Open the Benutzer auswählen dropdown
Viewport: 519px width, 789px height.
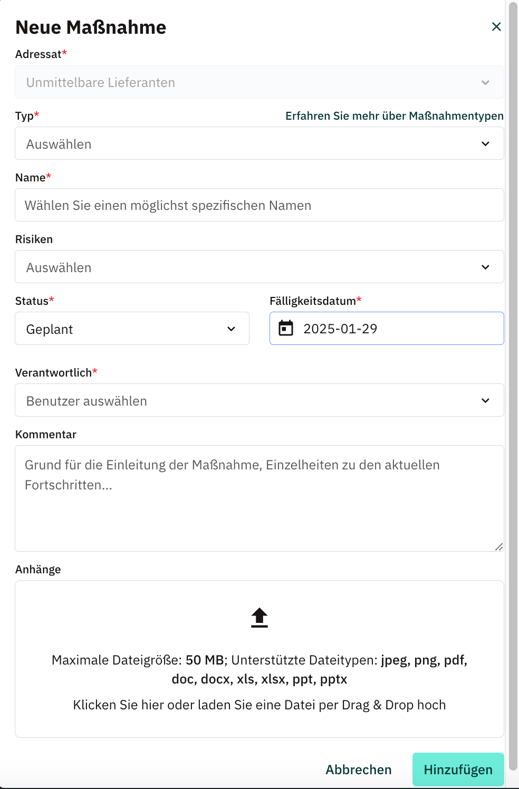pyautogui.click(x=259, y=401)
